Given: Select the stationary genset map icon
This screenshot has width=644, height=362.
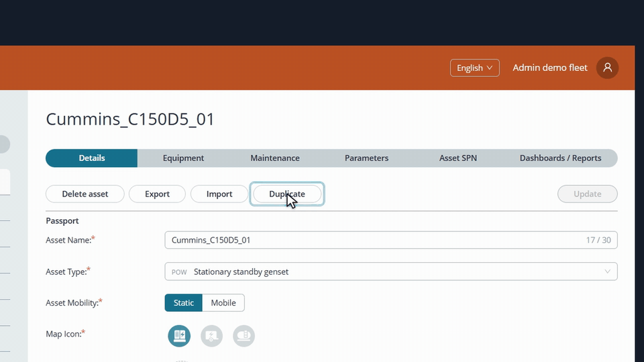Looking at the screenshot, I should pyautogui.click(x=179, y=336).
